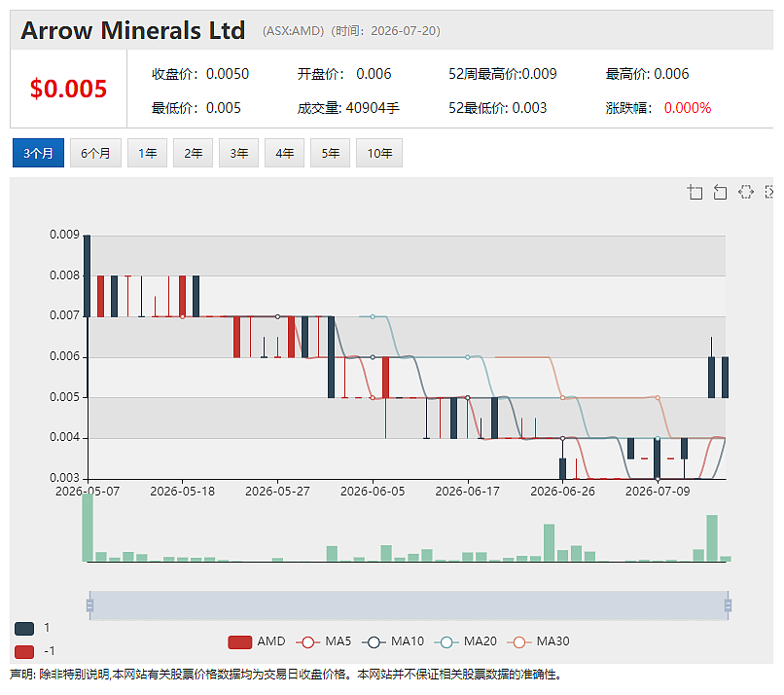Click the 最高价: 0.006 text
This screenshot has height=695, width=784.
[647, 74]
